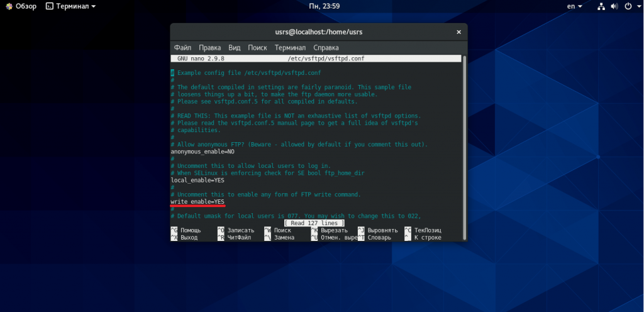Image resolution: width=644 pixels, height=312 pixels.
Task: Click the comment line starting '# Example config file'
Action: (x=246, y=73)
